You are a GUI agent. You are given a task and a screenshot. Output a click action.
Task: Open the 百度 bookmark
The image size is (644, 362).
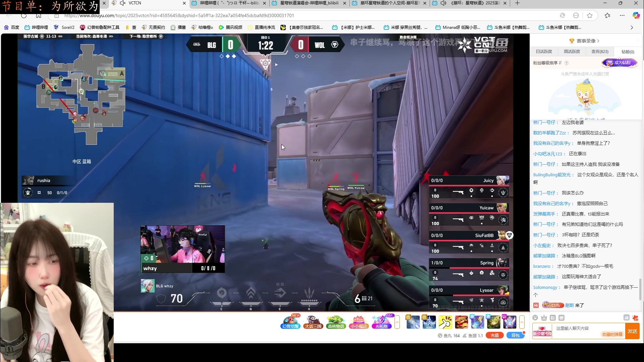(11, 27)
